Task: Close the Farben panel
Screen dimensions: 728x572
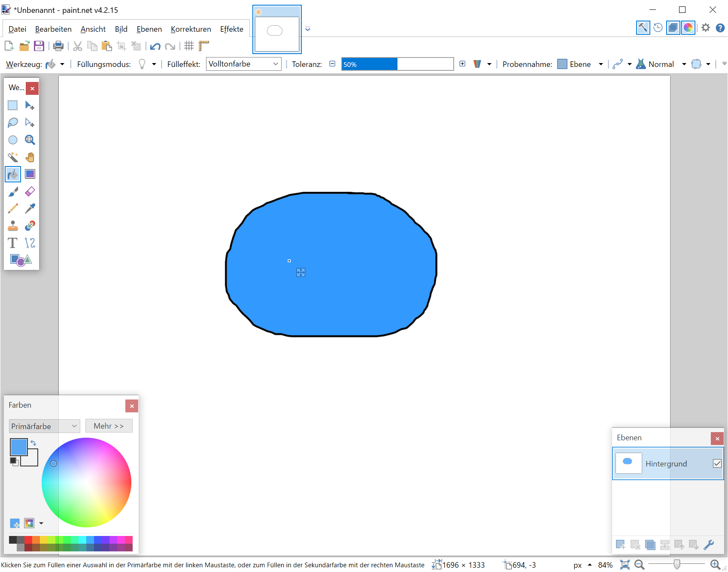Action: point(132,406)
